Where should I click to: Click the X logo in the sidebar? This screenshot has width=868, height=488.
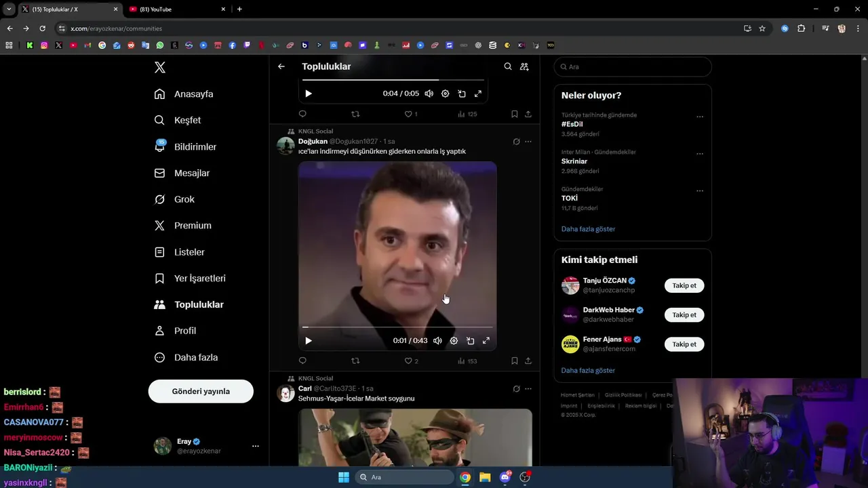[160, 67]
